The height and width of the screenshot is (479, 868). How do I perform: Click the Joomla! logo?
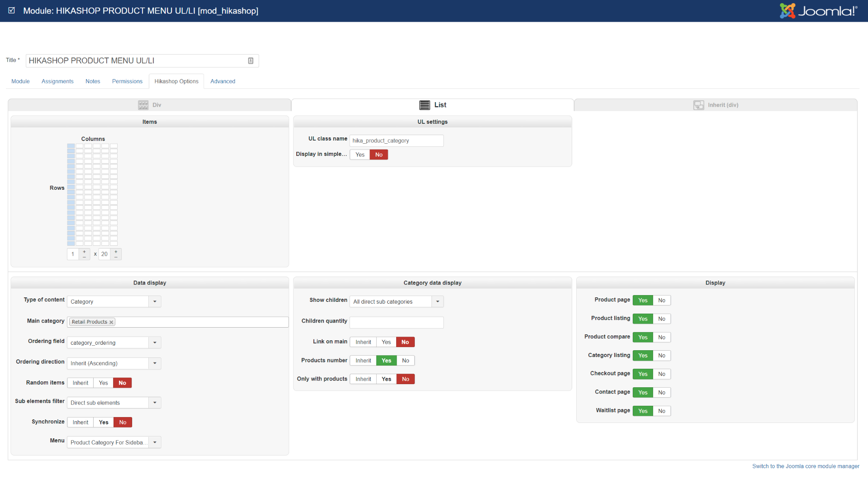(818, 11)
